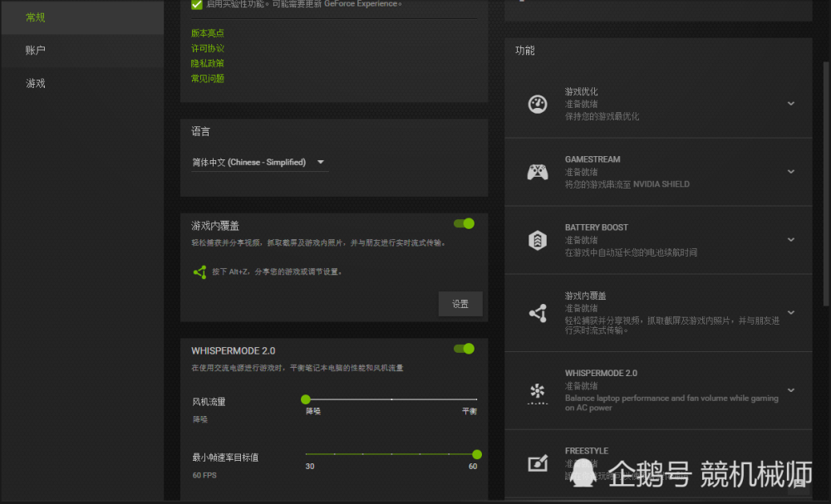The height and width of the screenshot is (504, 831).
Task: Open the 账户 settings tab
Action: pyautogui.click(x=82, y=51)
